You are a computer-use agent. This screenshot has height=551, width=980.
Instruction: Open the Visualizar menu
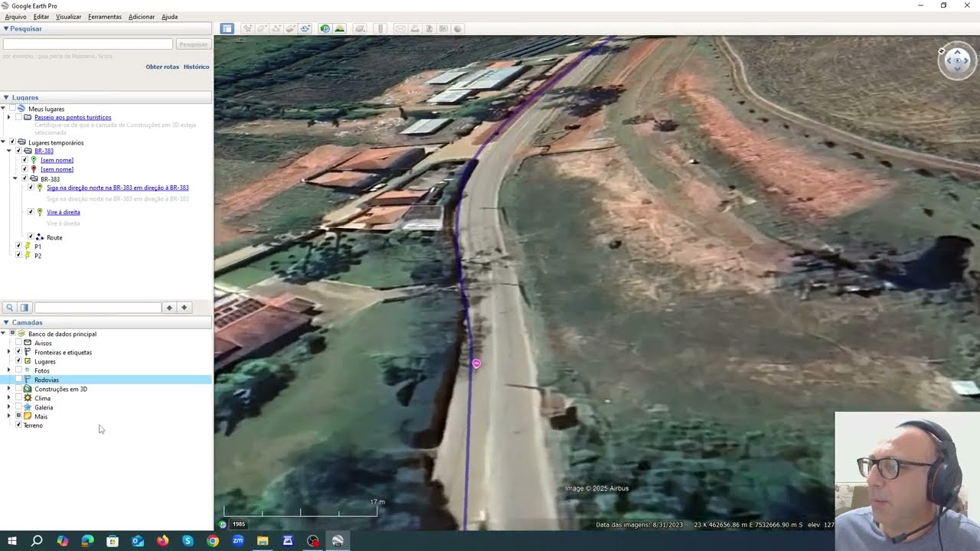pyautogui.click(x=68, y=17)
